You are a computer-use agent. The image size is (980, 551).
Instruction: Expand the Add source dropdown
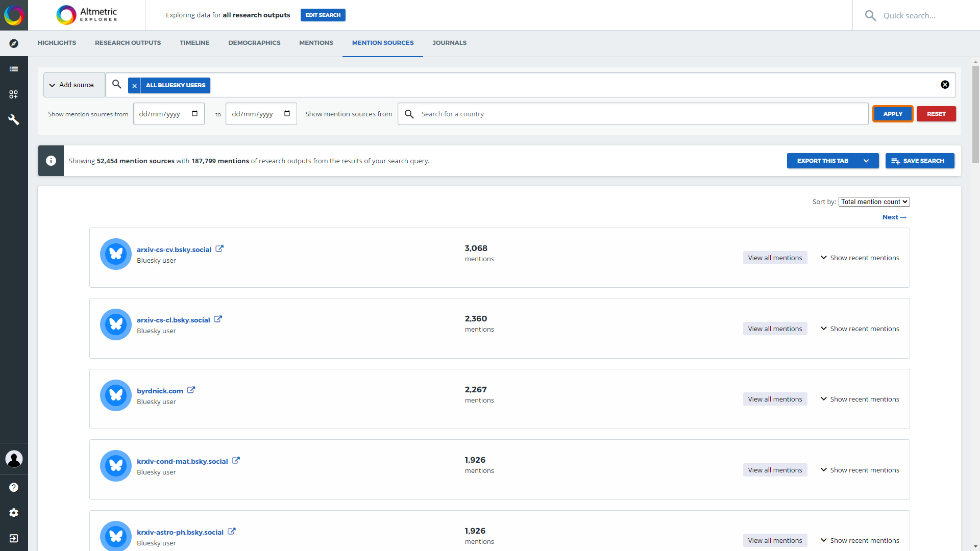73,85
